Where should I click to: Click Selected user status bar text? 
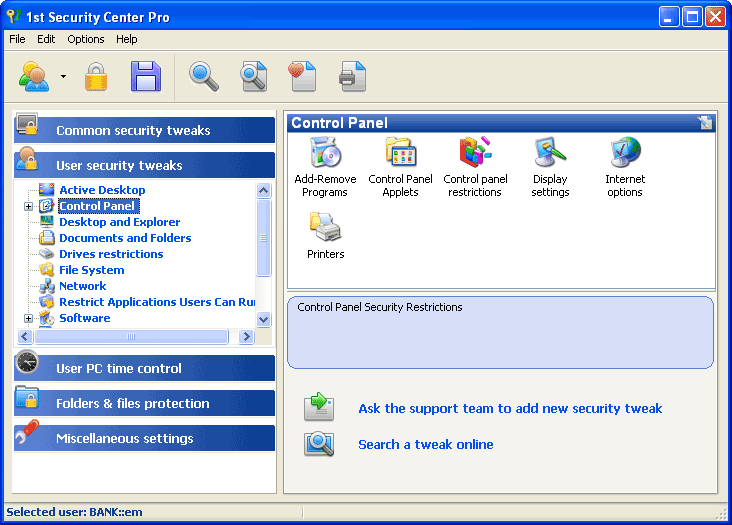[74, 512]
